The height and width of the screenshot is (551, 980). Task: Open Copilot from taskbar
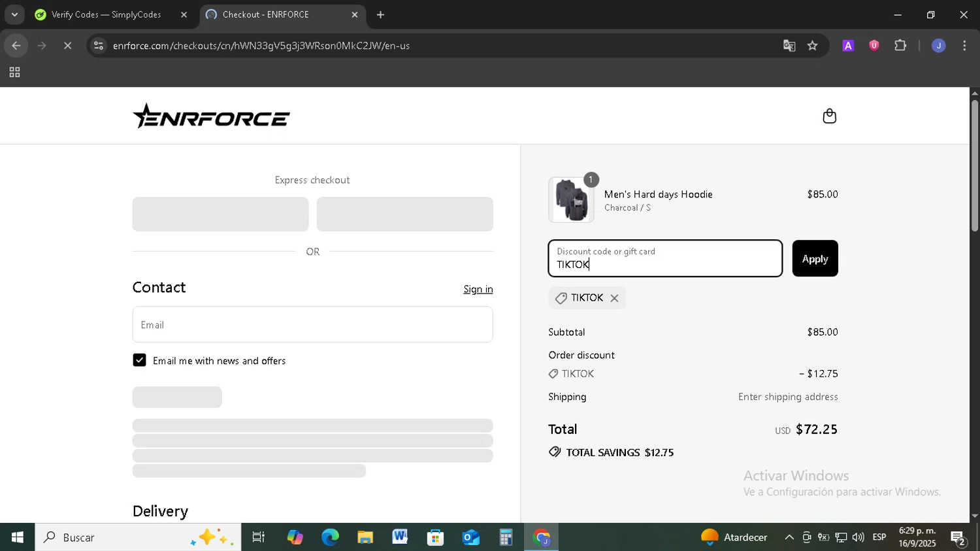click(x=295, y=537)
